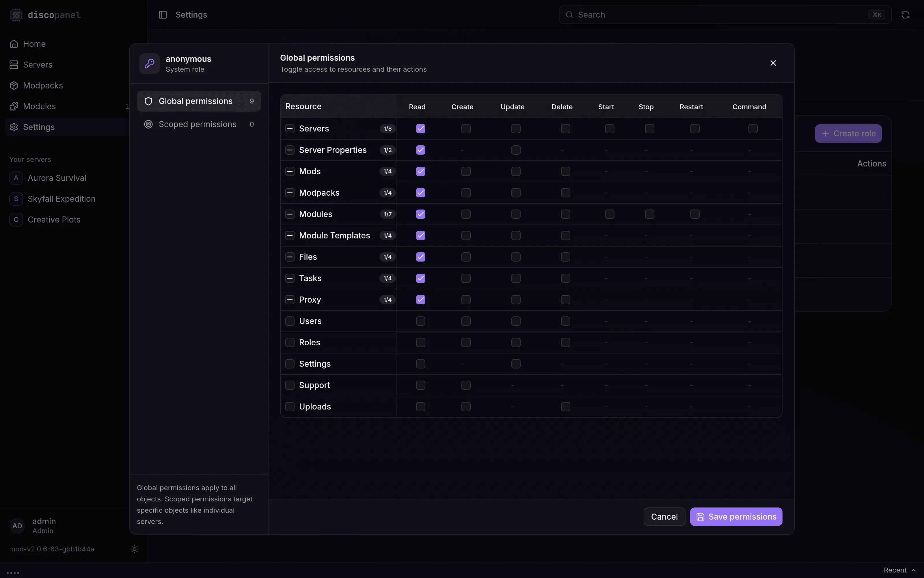924x578 pixels.
Task: Enable Create permission for Servers
Action: point(466,129)
